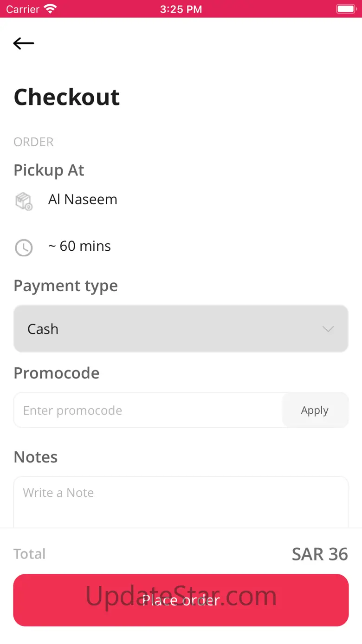Tap the Checkout page title
362x644 pixels.
coord(67,97)
